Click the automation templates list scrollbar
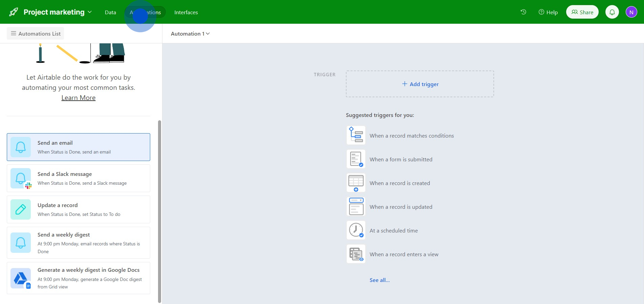644x304 pixels. (159, 210)
